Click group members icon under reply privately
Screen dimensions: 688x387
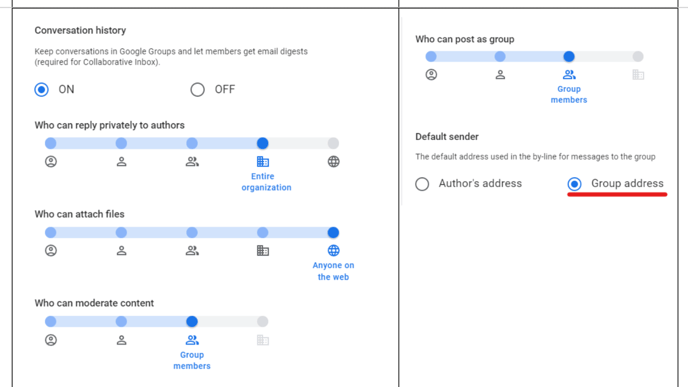(192, 161)
